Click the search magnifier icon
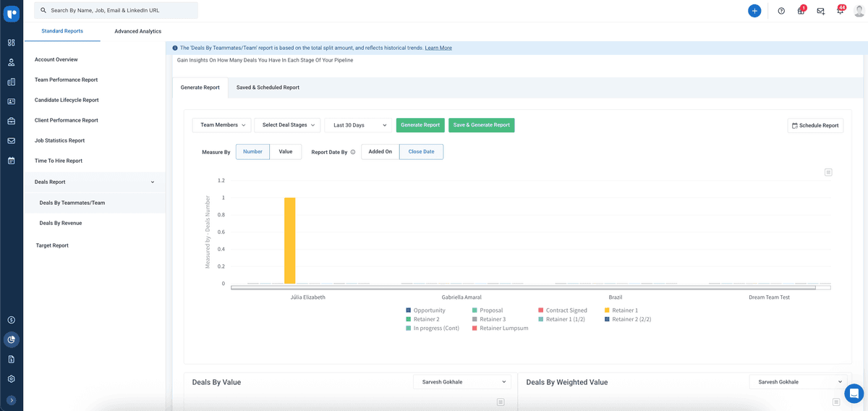The height and width of the screenshot is (411, 868). point(43,10)
